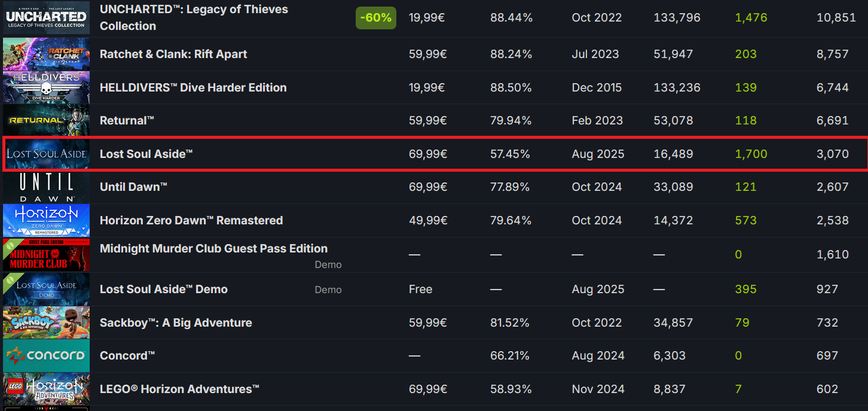
Task: Open the Until Dawn logo thumbnail
Action: pos(46,187)
